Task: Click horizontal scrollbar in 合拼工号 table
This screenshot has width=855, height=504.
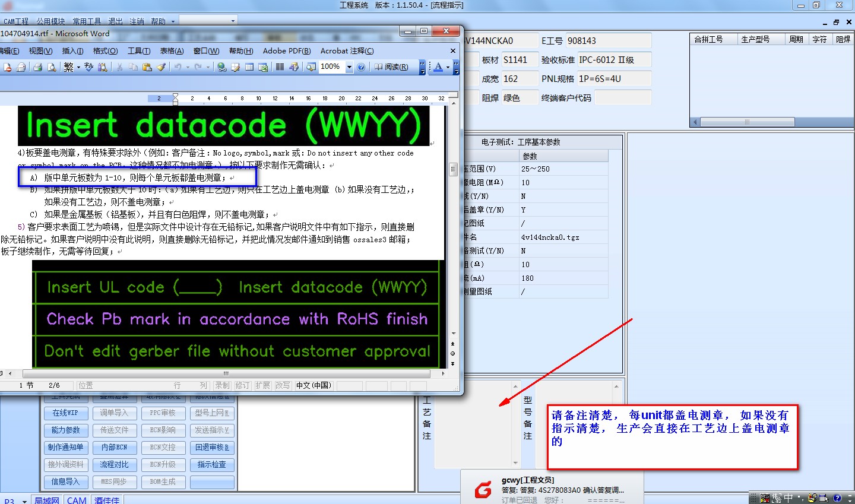Action: point(747,122)
